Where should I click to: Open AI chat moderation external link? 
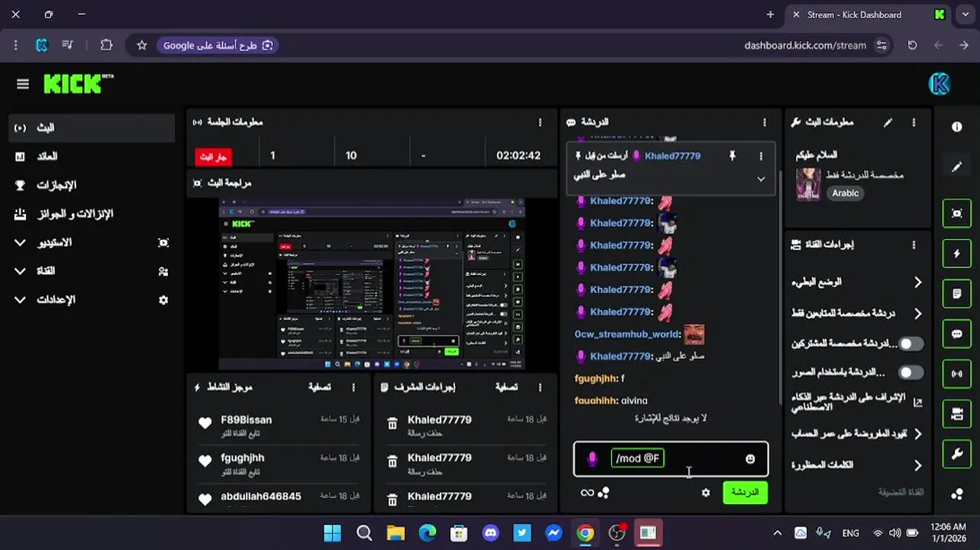pyautogui.click(x=917, y=403)
